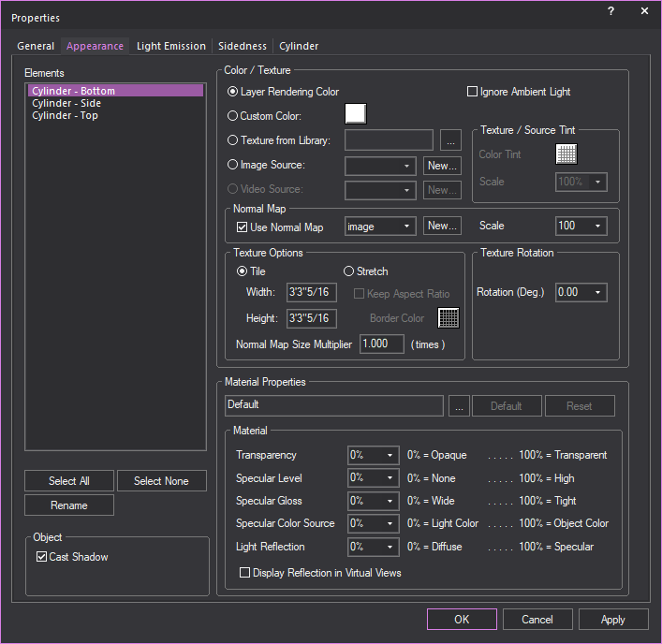Select the Stretch radio button
Viewport: 662px width, 644px height.
click(348, 271)
